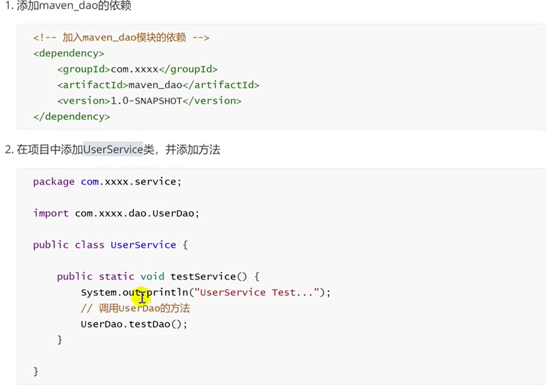Click the heading '1. 添加maven_dao的依赖'
The height and width of the screenshot is (392, 546).
coord(68,6)
